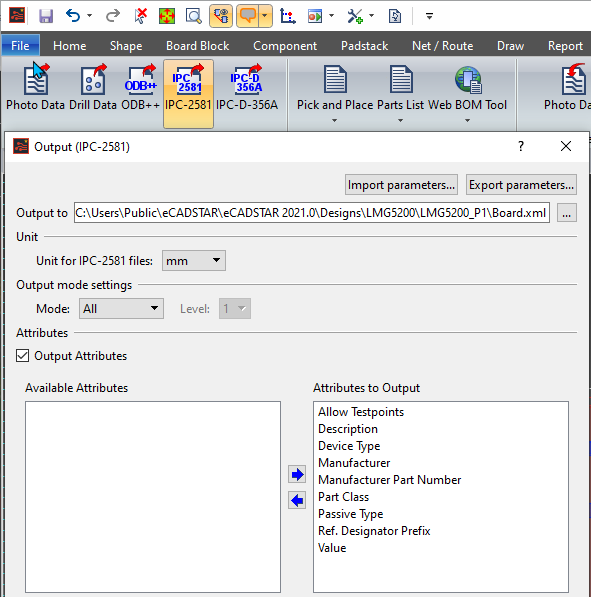Switch to the Report ribbon tab

(x=565, y=46)
